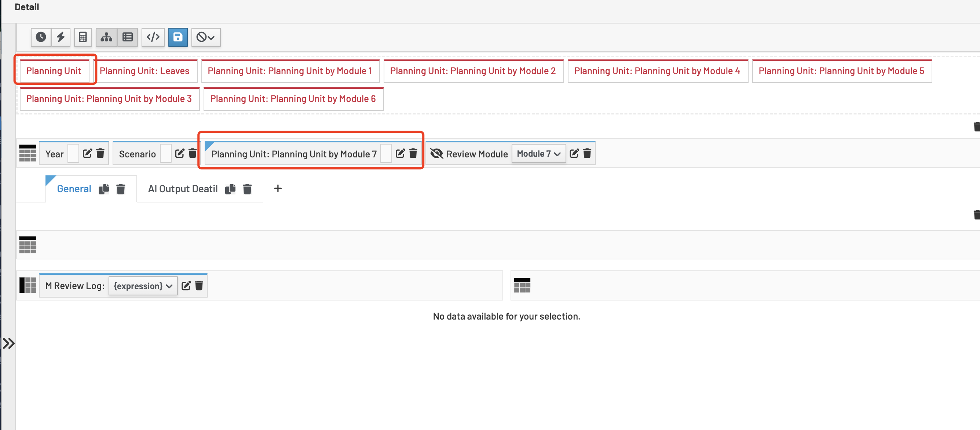The height and width of the screenshot is (430, 980).
Task: Click the clock history toolbar icon
Action: pyautogui.click(x=41, y=37)
